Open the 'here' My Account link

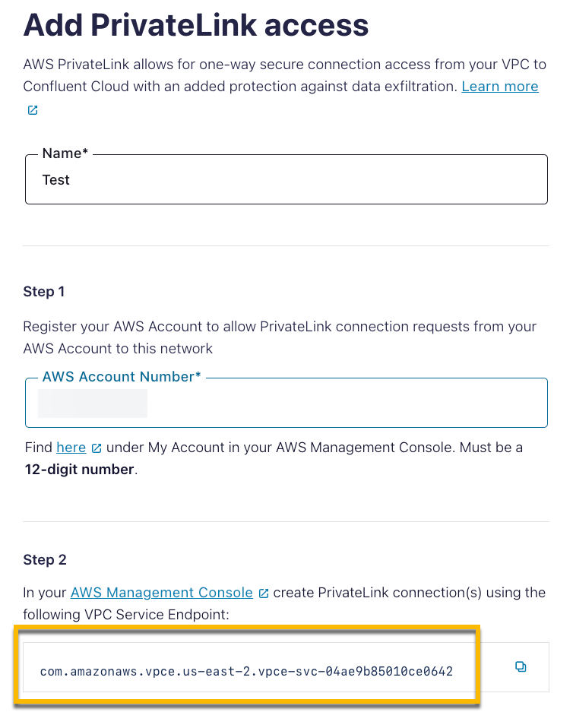(x=71, y=448)
